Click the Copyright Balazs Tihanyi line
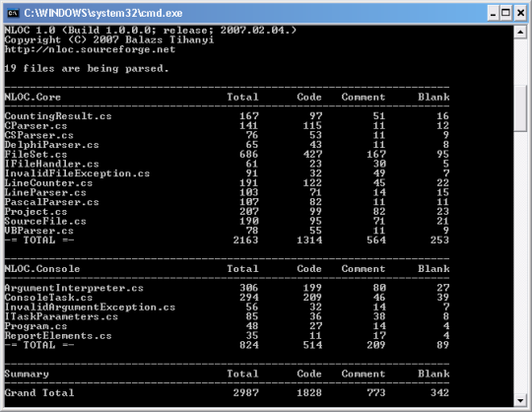 [x=109, y=40]
